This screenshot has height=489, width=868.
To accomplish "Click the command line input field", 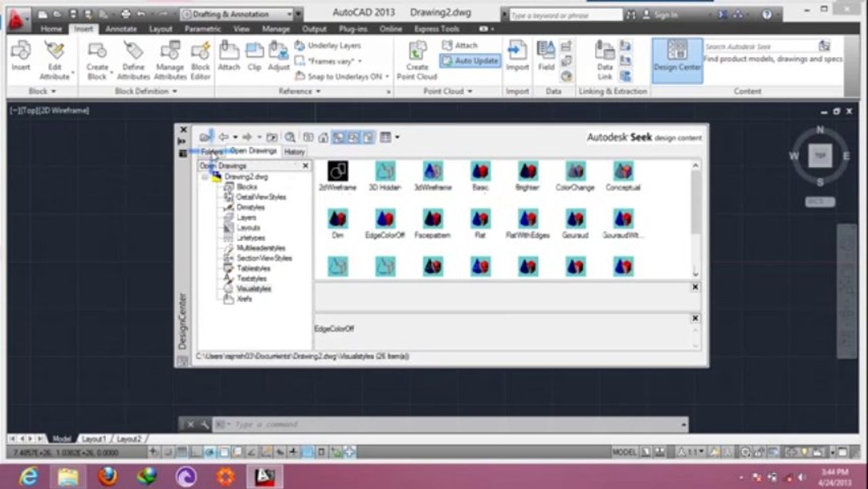I will 451,424.
